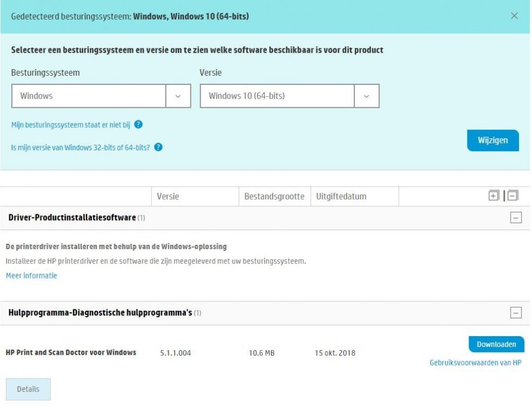Select 'HP Print and Scan Doctor voor Windows' text
Viewport: 532px width, 408px height.
(71, 353)
